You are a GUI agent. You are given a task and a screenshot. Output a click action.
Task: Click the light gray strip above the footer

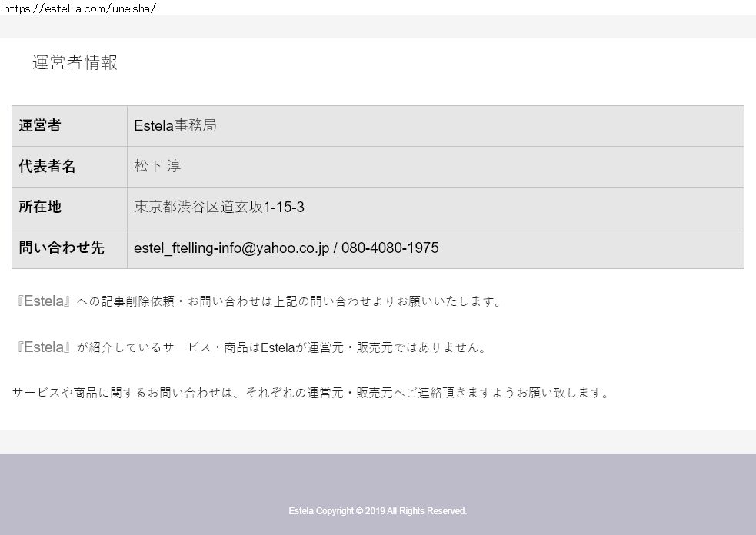point(378,442)
